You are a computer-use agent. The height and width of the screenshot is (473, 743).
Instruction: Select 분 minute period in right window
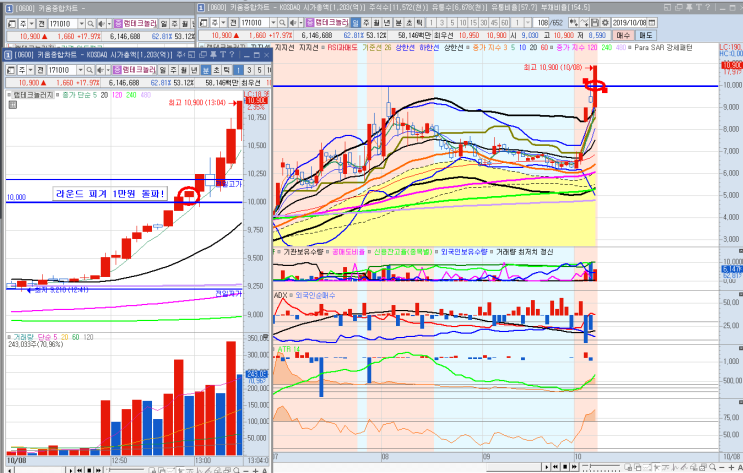tap(399, 23)
